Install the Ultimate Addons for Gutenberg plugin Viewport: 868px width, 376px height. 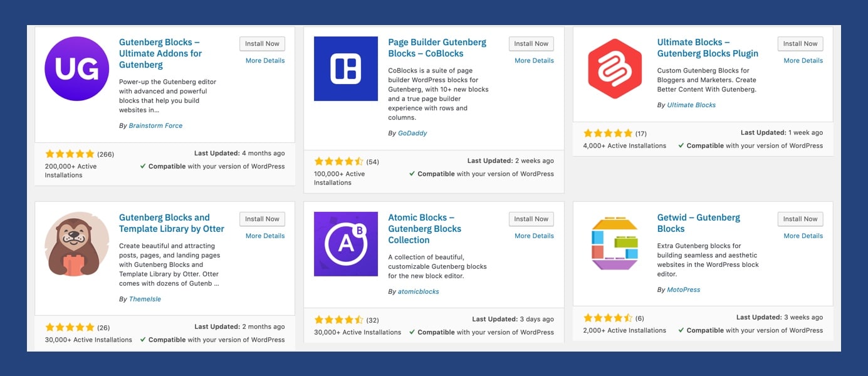(262, 44)
